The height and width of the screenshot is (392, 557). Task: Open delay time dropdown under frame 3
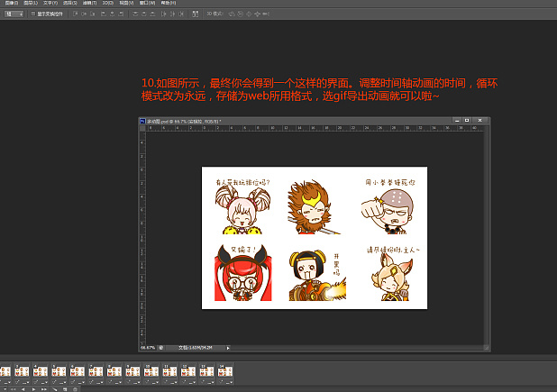(x=25, y=383)
